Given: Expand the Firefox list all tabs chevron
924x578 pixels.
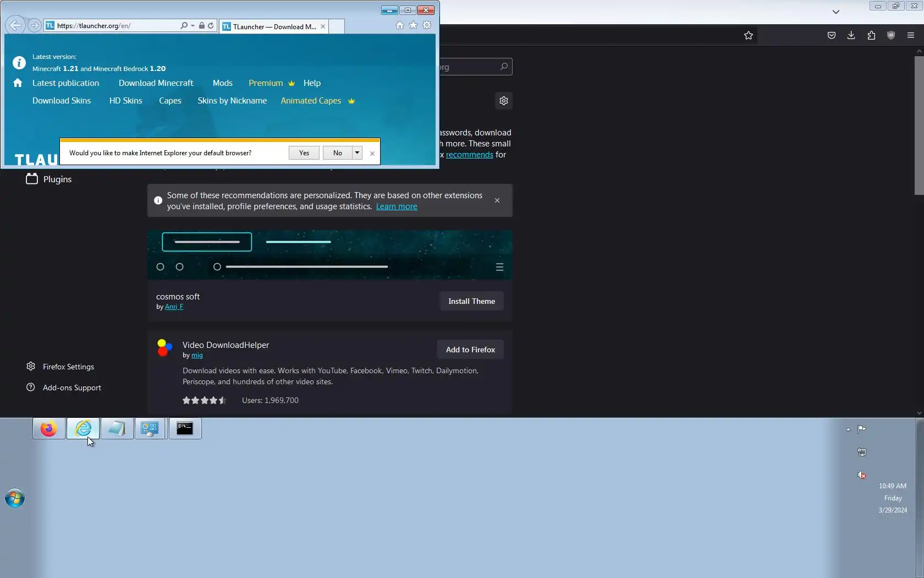Looking at the screenshot, I should point(836,12).
